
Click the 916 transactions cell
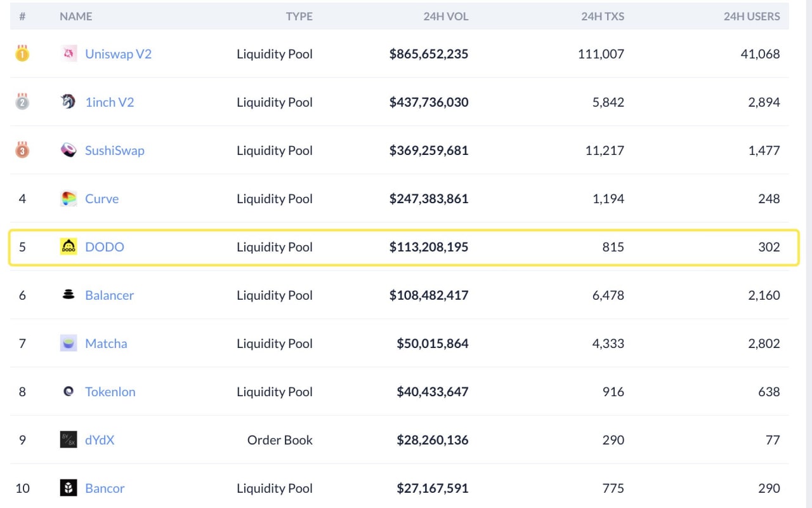613,392
